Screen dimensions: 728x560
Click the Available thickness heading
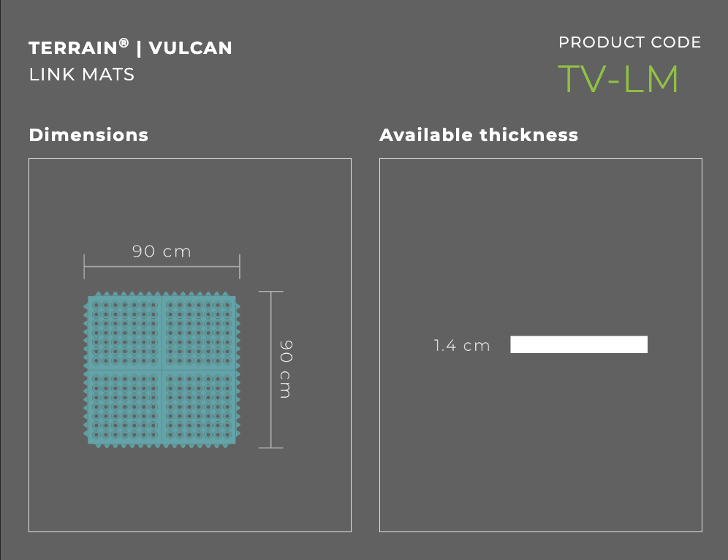479,135
